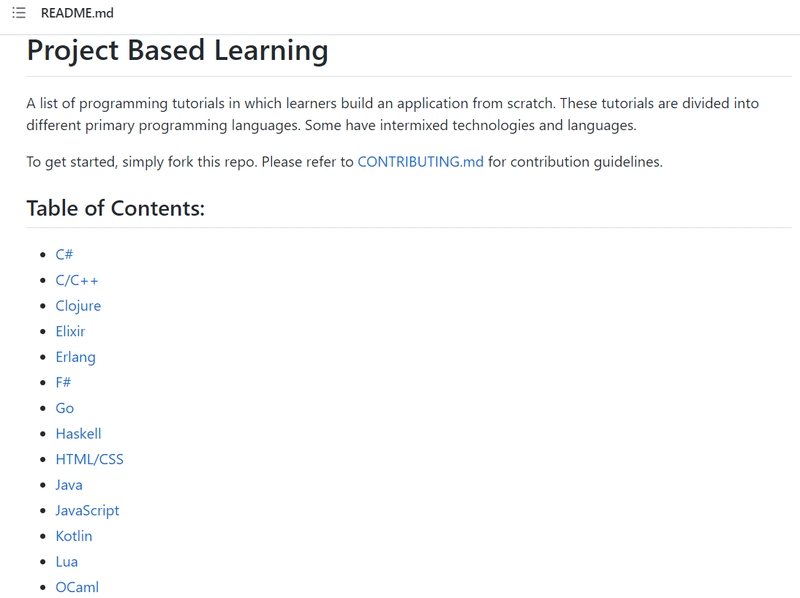Navigate to the Kotlin section

74,536
